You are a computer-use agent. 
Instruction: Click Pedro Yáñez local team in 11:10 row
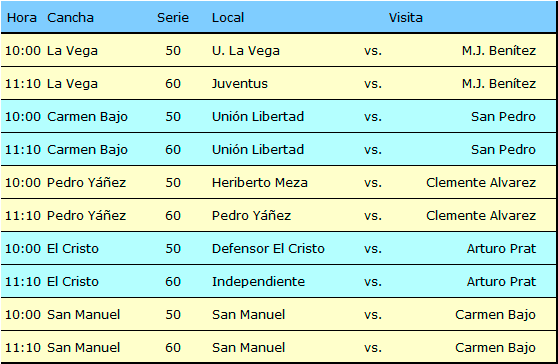251,216
